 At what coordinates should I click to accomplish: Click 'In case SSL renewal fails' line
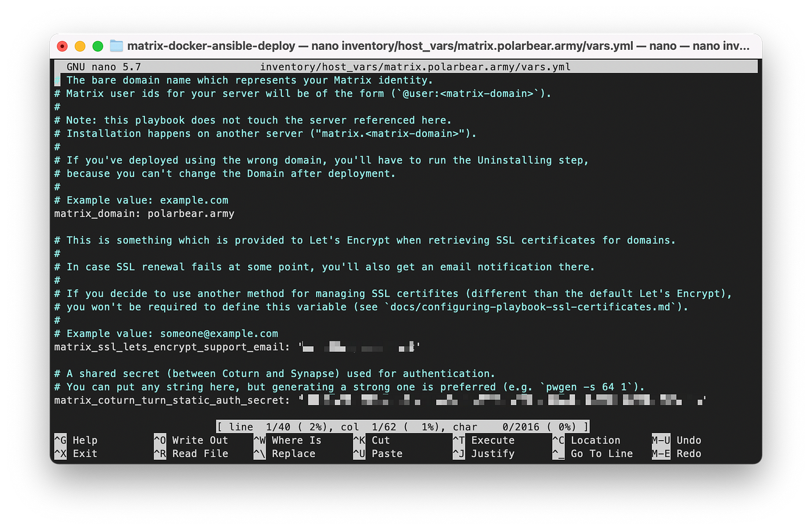tap(325, 267)
